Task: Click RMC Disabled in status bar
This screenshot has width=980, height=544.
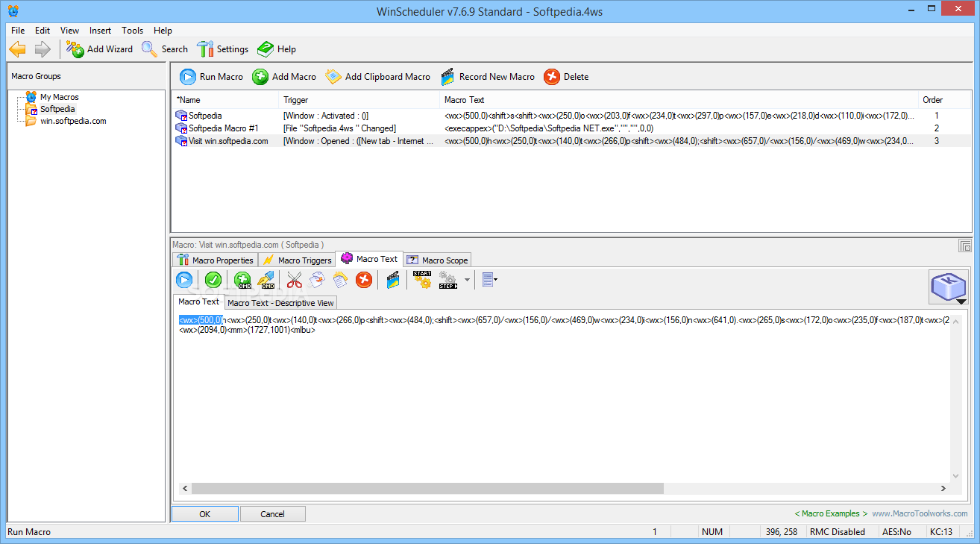Action: (x=838, y=532)
